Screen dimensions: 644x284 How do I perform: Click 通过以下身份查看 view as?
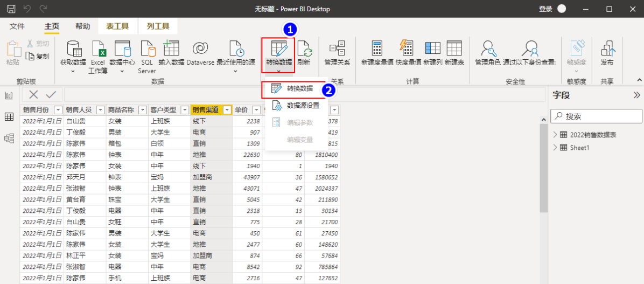529,53
